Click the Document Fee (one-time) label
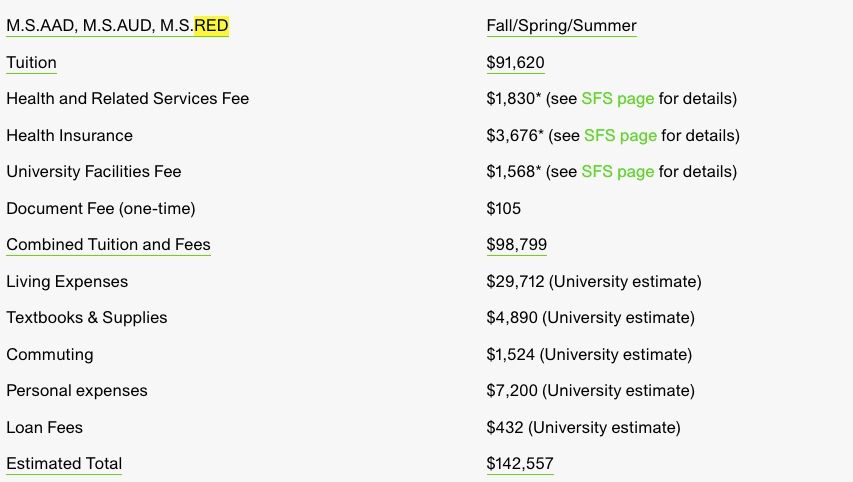Screen dimensions: 853x482 pyautogui.click(x=101, y=209)
